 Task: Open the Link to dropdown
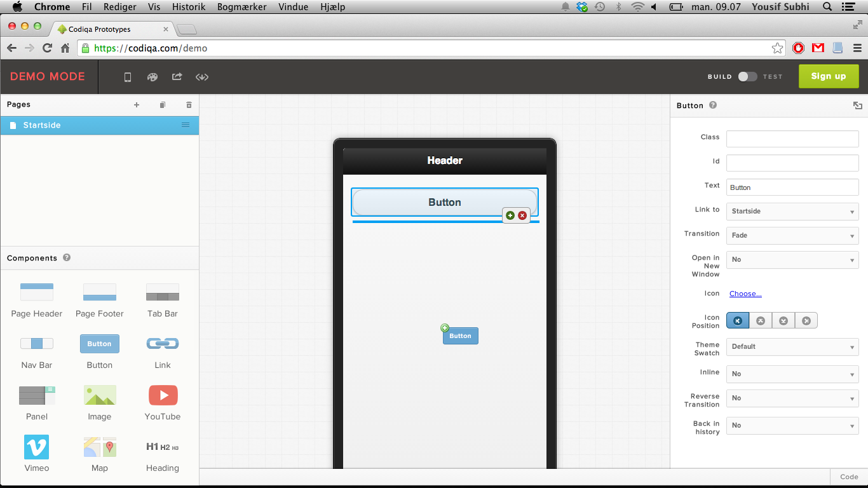[x=792, y=212]
